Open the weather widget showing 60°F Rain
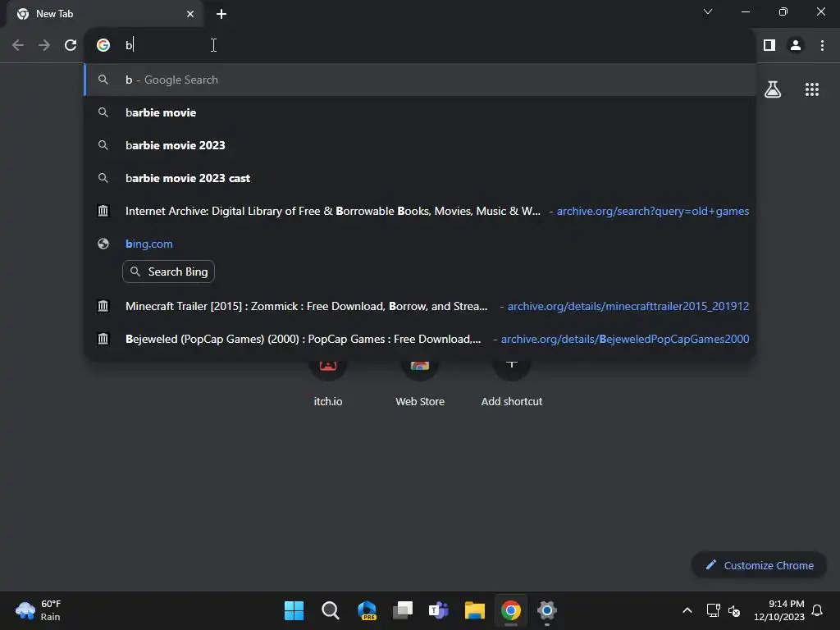The image size is (840, 630). (x=39, y=610)
